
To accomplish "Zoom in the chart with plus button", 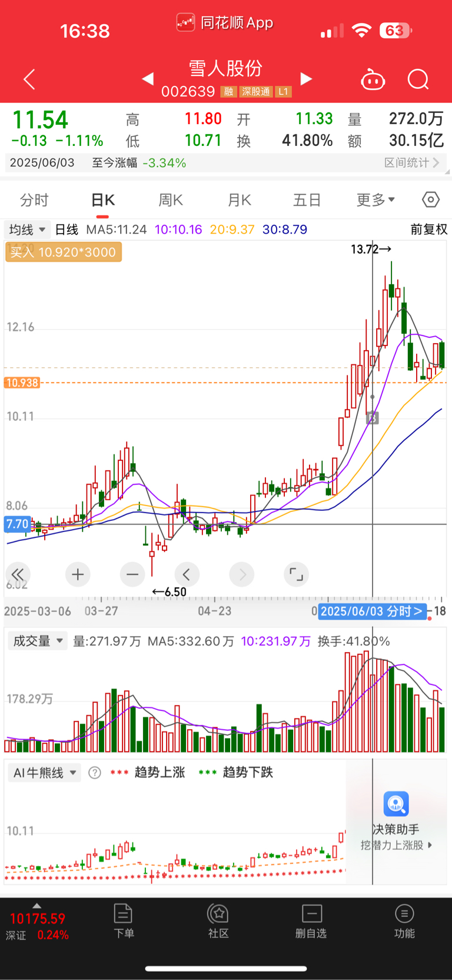I will pos(78,574).
